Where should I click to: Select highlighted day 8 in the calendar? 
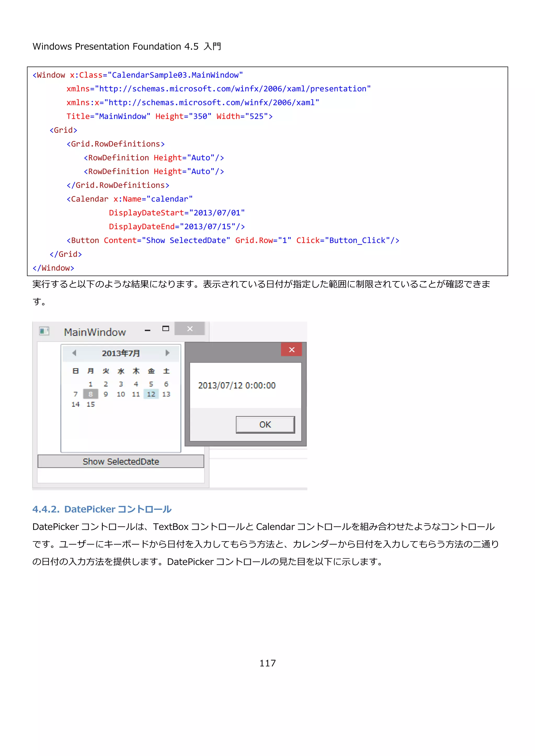coord(91,394)
